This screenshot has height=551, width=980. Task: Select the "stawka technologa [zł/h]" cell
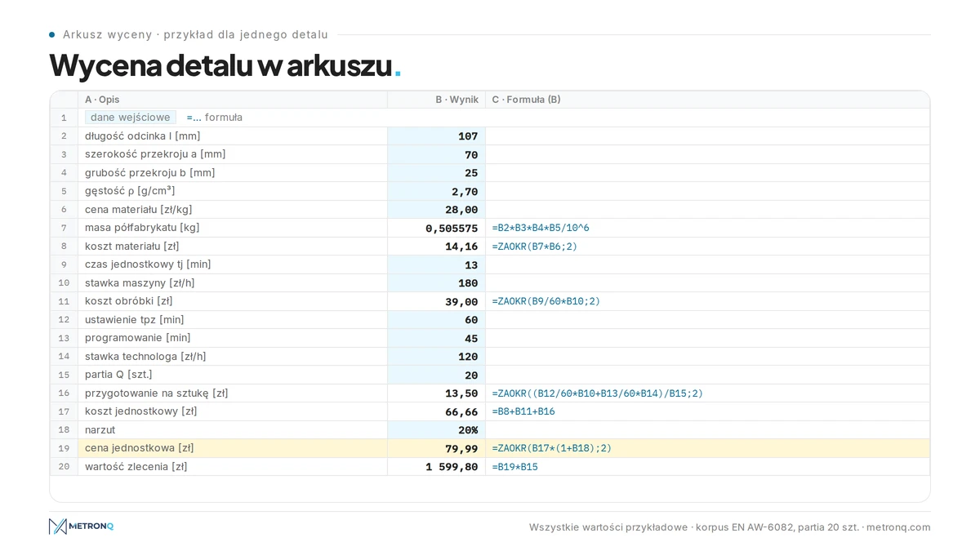tap(233, 357)
